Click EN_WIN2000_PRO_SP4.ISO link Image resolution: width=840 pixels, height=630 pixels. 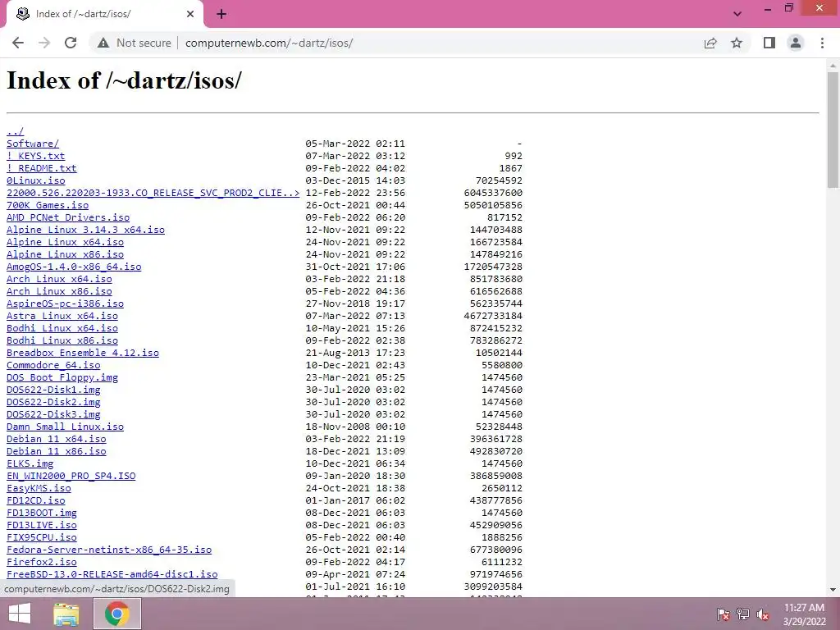[71, 477]
